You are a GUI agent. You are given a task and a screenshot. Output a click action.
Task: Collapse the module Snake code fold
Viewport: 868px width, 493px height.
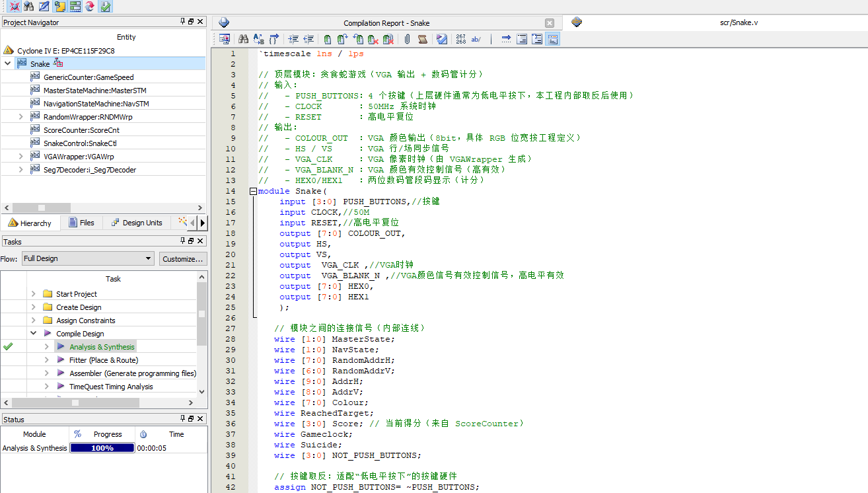pos(253,191)
